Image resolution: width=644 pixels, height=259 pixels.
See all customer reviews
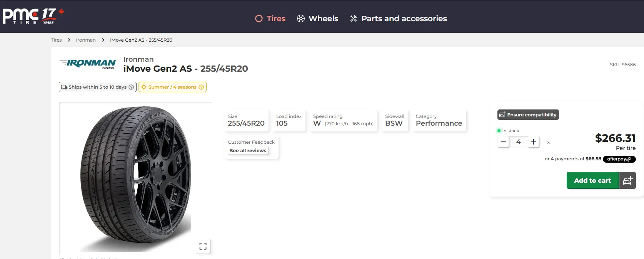[x=248, y=151]
